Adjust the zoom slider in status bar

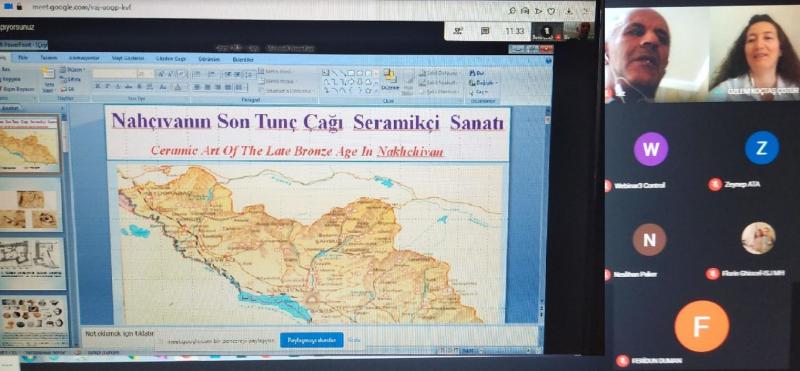[503, 351]
